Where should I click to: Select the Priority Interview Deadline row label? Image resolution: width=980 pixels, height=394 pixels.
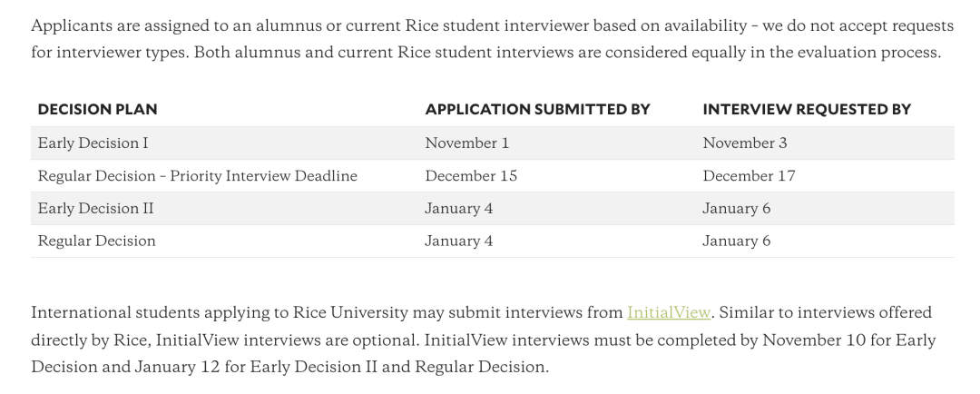pos(197,175)
